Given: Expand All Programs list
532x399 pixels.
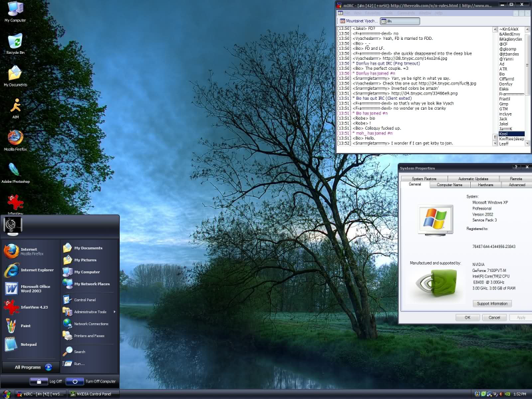Looking at the screenshot, I should (31, 367).
